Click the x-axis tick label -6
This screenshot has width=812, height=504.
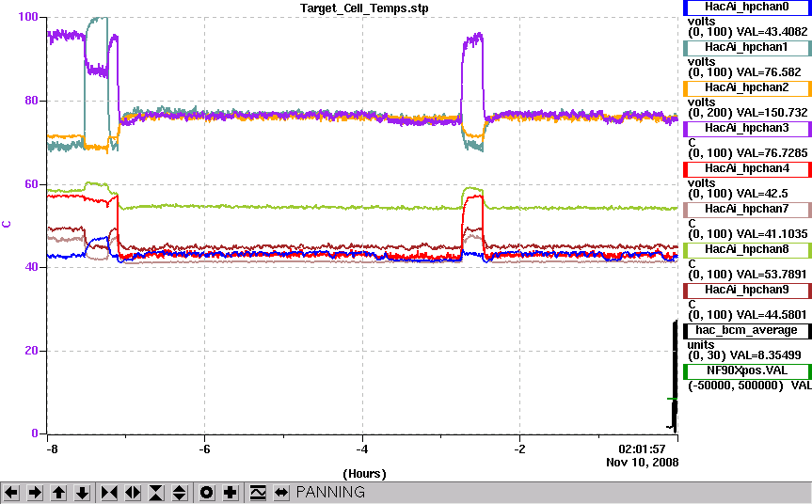[x=204, y=449]
